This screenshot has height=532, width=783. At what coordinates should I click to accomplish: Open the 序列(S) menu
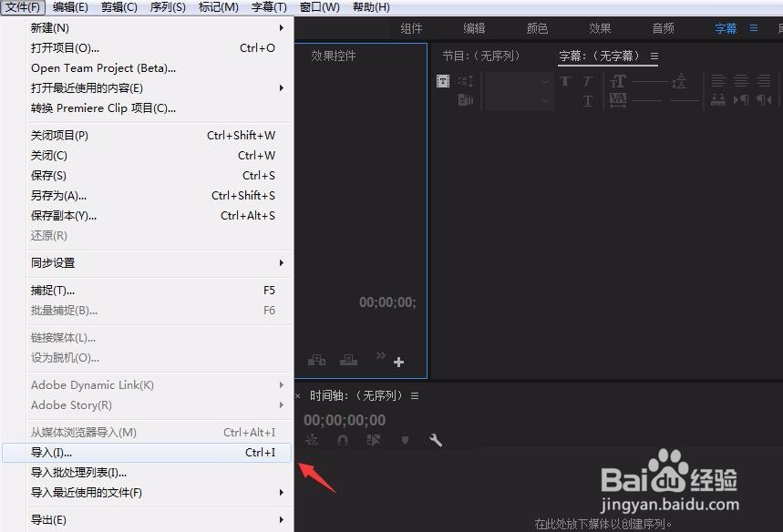pos(168,7)
